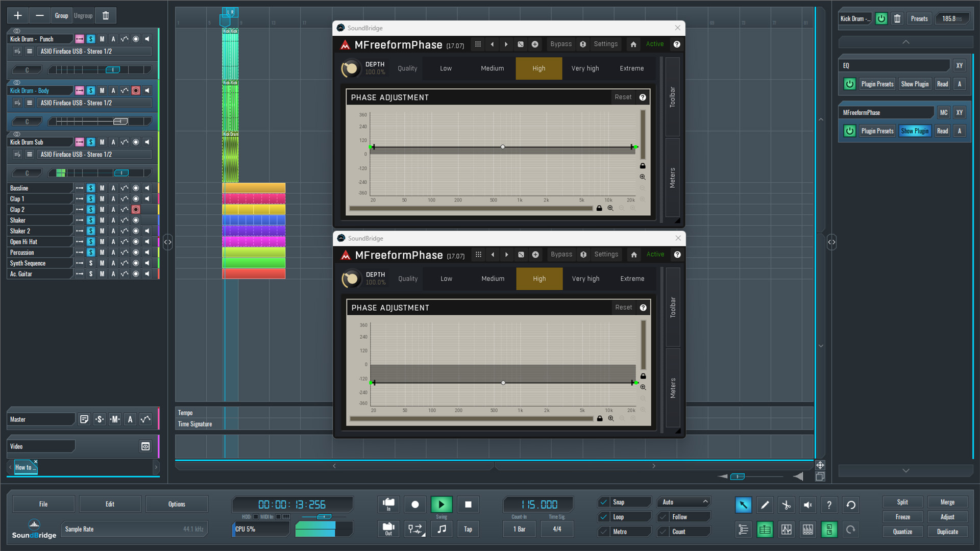Viewport: 980px width, 551px height.
Task: Delete selected track using trash icon at top left
Action: pos(106,16)
